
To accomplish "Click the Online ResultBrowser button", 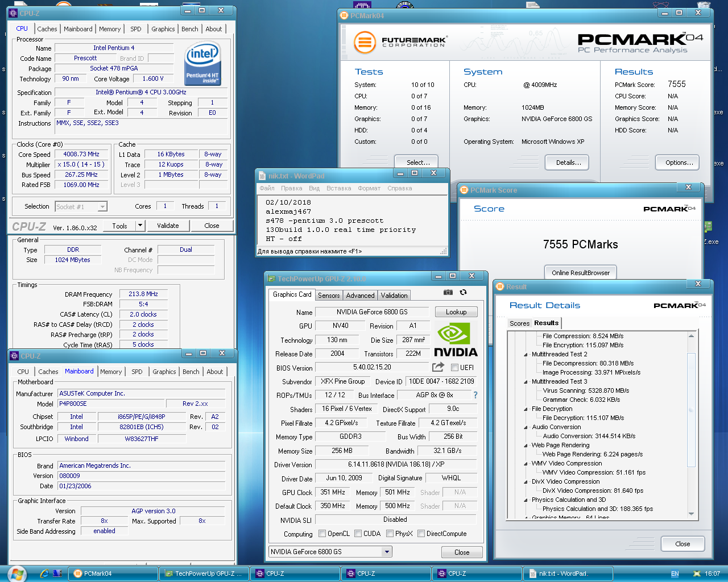I will 580,273.
